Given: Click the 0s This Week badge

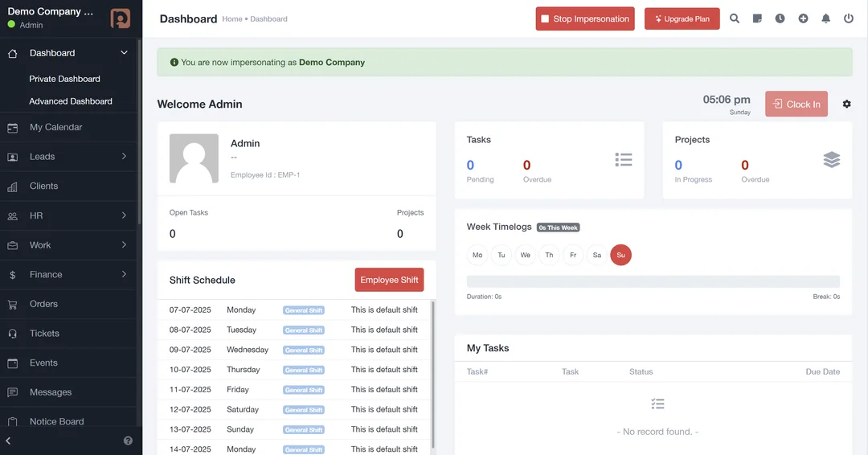Looking at the screenshot, I should coord(558,227).
